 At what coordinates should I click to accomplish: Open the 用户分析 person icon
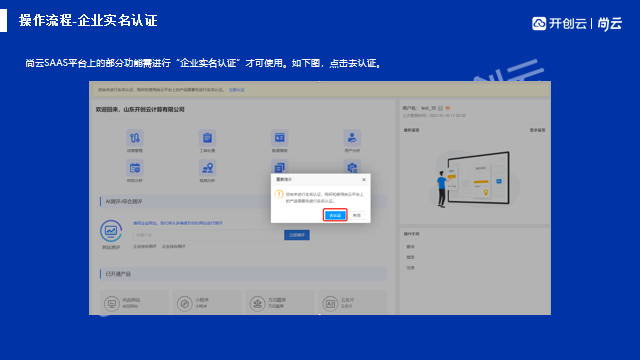[352, 138]
